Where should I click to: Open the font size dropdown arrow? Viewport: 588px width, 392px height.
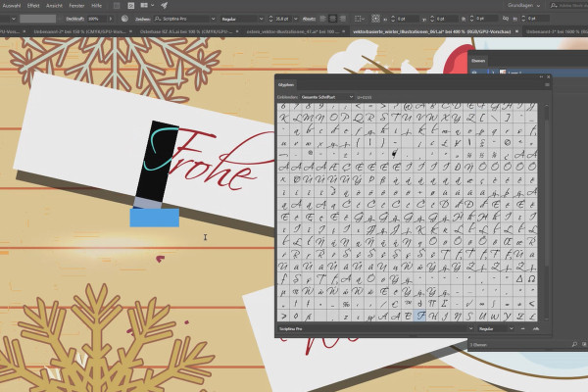pos(296,19)
